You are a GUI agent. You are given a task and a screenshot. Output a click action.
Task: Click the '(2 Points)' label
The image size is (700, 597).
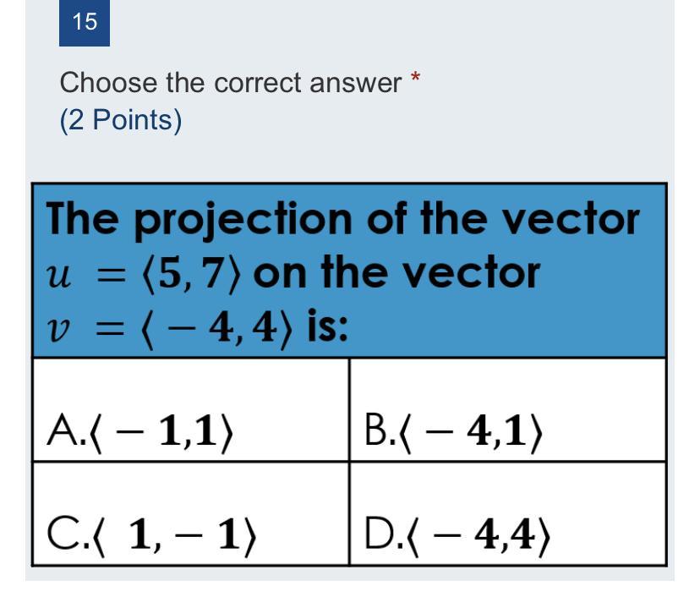pyautogui.click(x=121, y=121)
